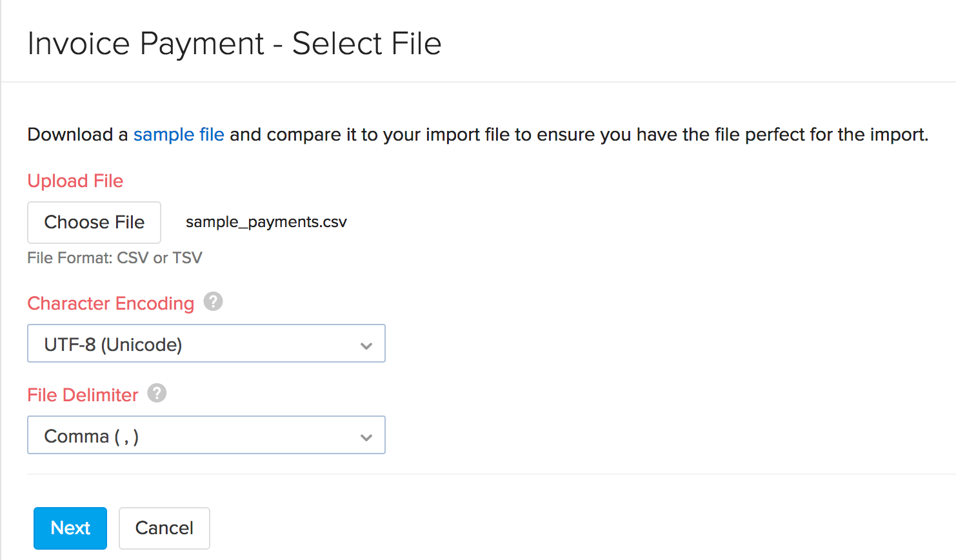
Task: Open the sample file download link
Action: [179, 134]
